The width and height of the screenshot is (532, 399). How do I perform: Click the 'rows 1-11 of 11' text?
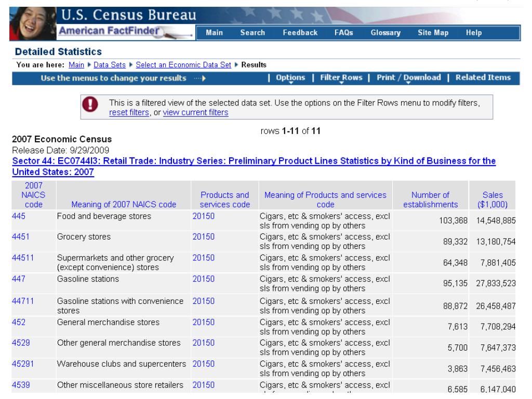(x=290, y=131)
